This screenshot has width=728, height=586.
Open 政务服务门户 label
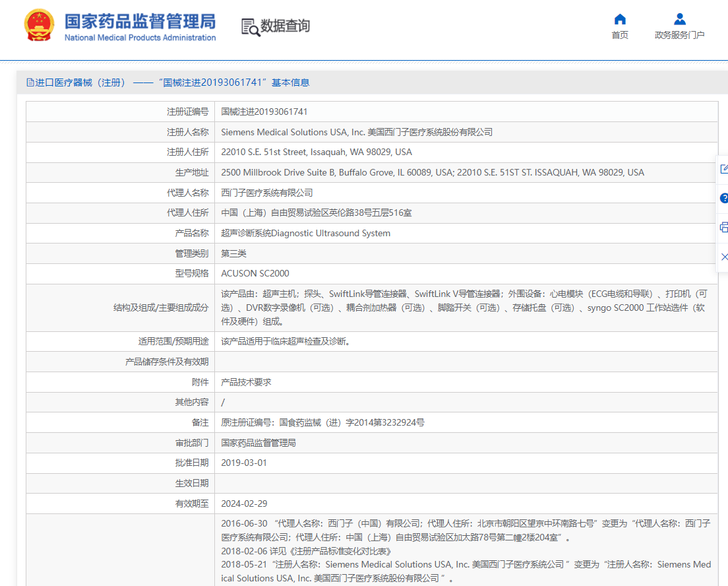tap(680, 35)
